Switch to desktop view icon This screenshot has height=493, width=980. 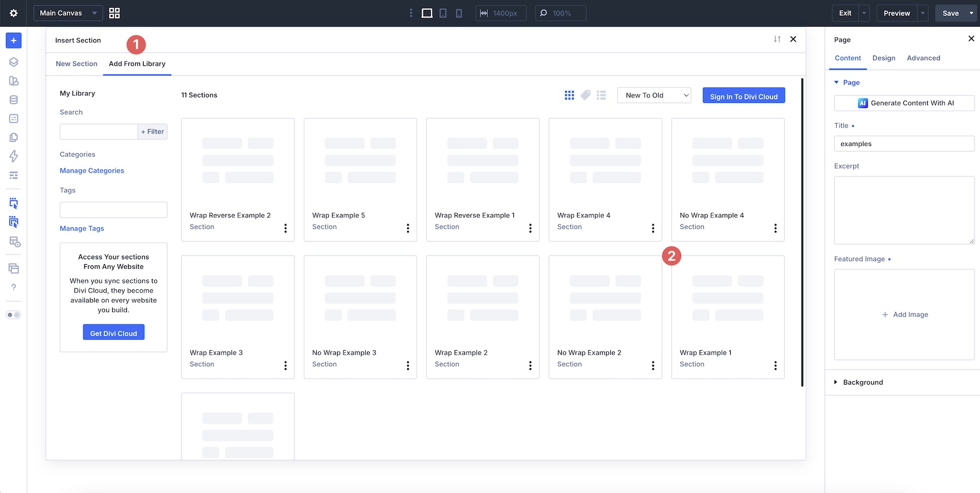click(x=427, y=13)
